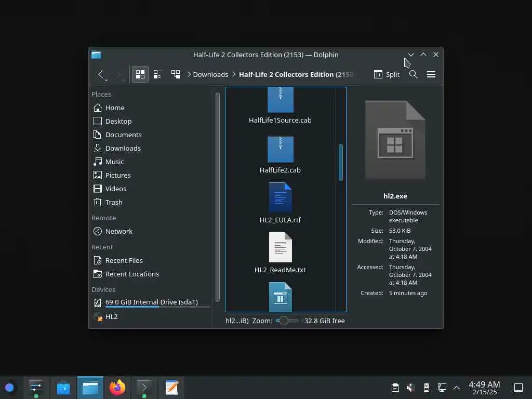
Task: Click the hl2.exe preview thumbnail
Action: point(395,140)
